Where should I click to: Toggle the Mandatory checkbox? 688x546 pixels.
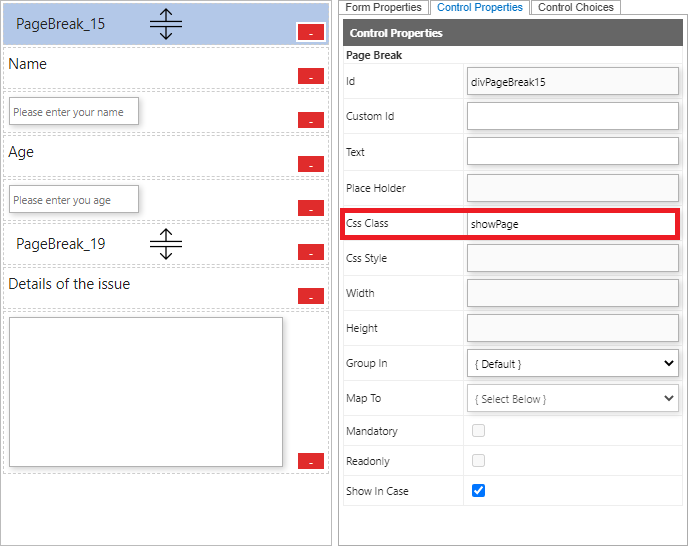pos(478,431)
